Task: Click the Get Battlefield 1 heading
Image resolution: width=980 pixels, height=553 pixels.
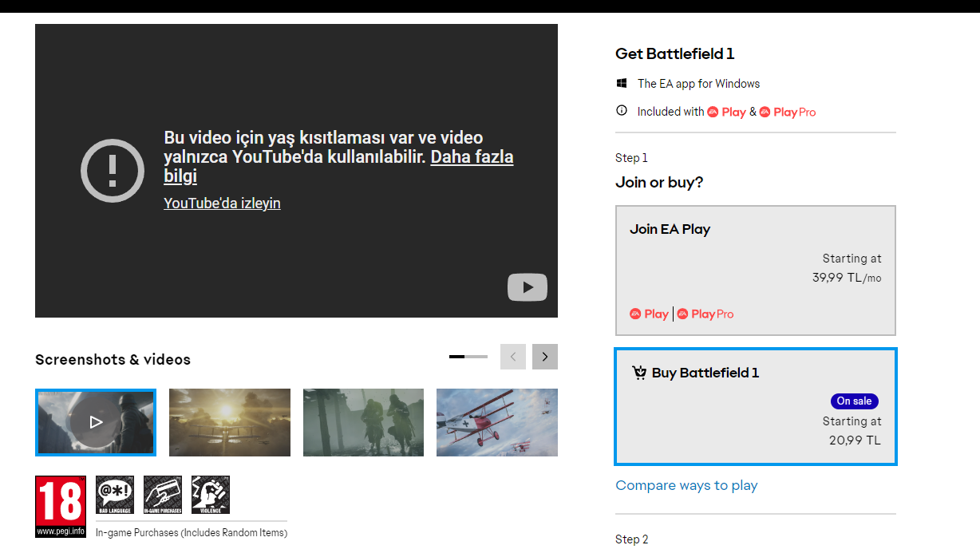Action: 674,53
